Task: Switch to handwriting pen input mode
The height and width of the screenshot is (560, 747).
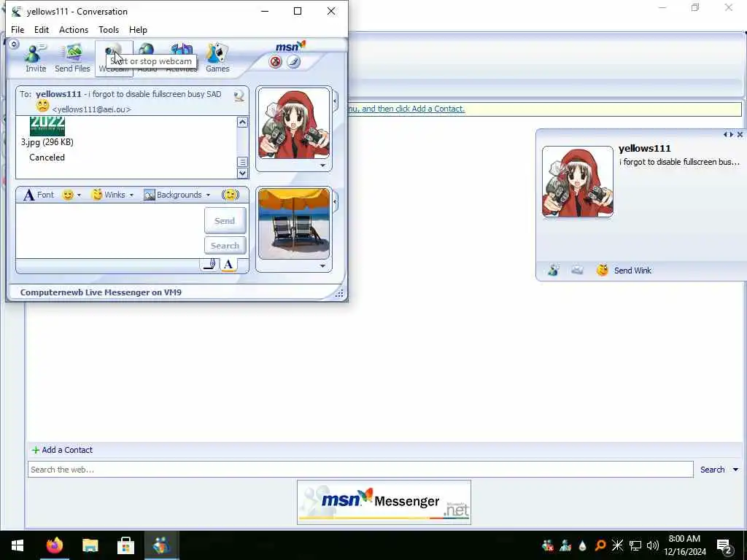Action: pos(209,265)
